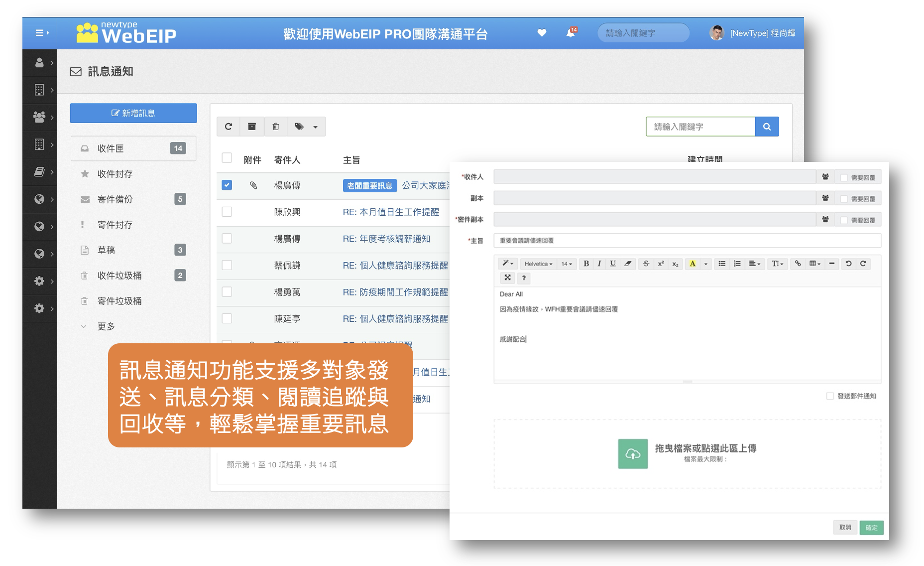Screen dimensions: 924x566
Task: Pick recipients via 收件人 group icon
Action: point(825,177)
